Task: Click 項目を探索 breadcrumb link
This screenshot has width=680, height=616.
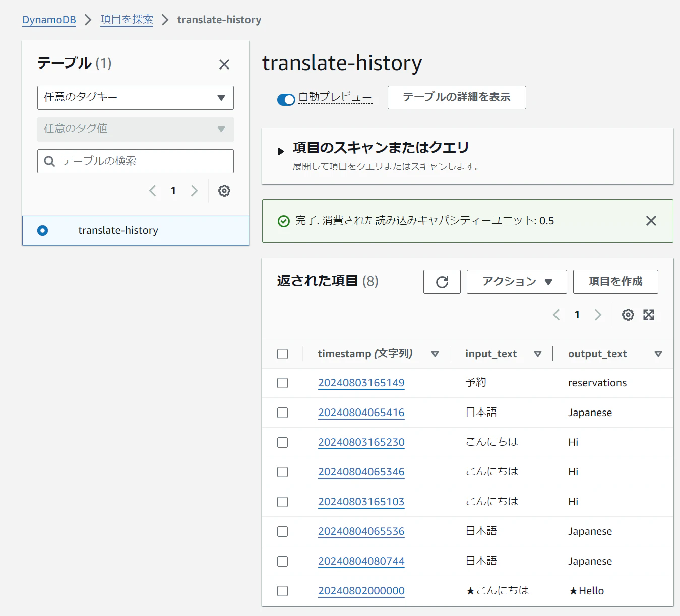Action: (x=127, y=20)
